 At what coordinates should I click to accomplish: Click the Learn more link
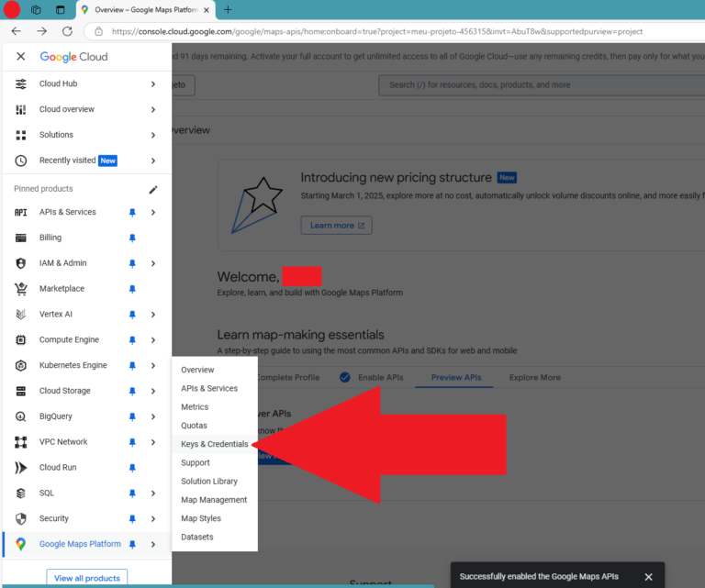[x=336, y=226]
